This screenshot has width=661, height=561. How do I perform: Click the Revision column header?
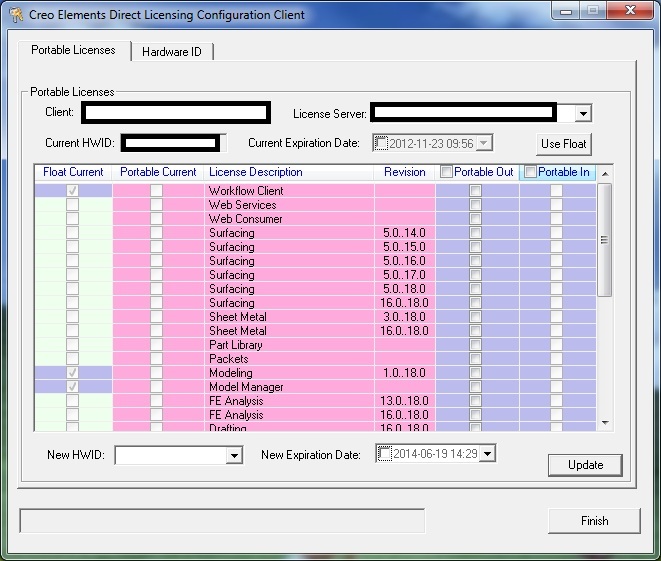(x=405, y=172)
